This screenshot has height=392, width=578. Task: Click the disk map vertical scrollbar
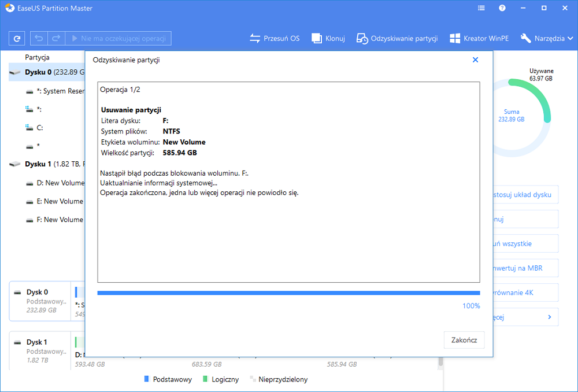pos(440,362)
